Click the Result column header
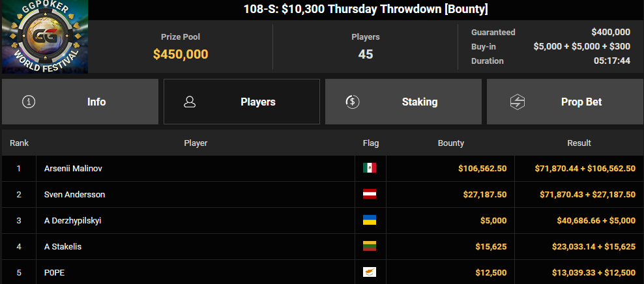The image size is (644, 284). 579,143
